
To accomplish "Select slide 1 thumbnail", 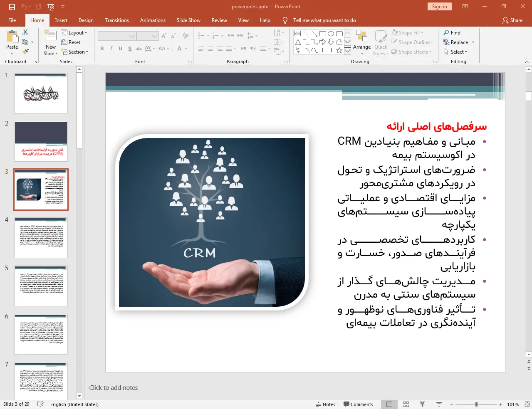I will click(x=41, y=93).
